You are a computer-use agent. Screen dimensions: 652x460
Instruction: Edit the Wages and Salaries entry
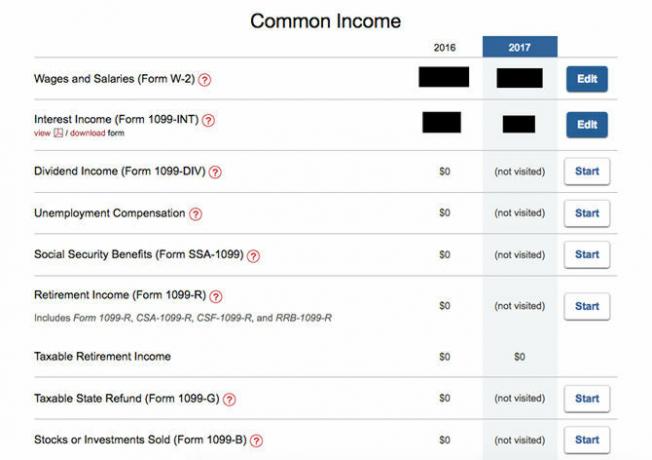click(x=587, y=79)
